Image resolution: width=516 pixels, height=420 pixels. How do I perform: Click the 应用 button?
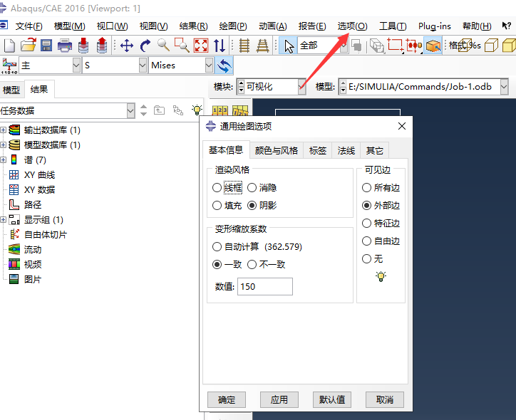coord(279,399)
